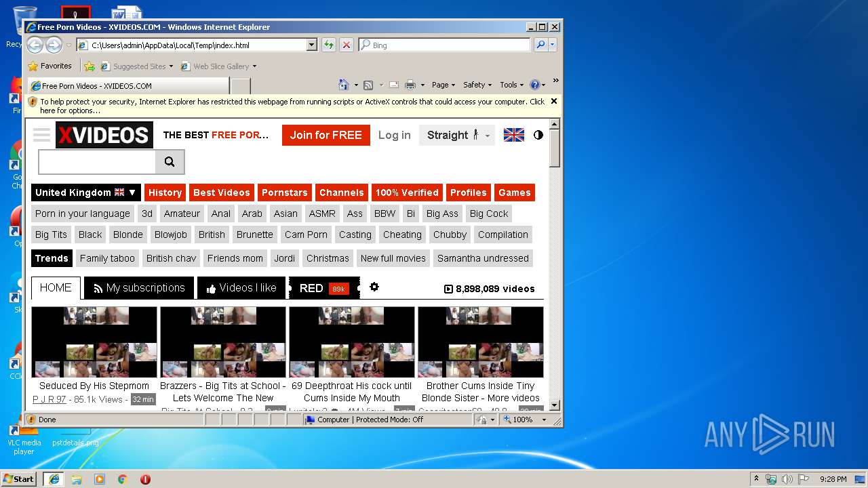Click the page's vertical scrollbar thumb
The width and height of the screenshot is (868, 488).
click(x=555, y=148)
